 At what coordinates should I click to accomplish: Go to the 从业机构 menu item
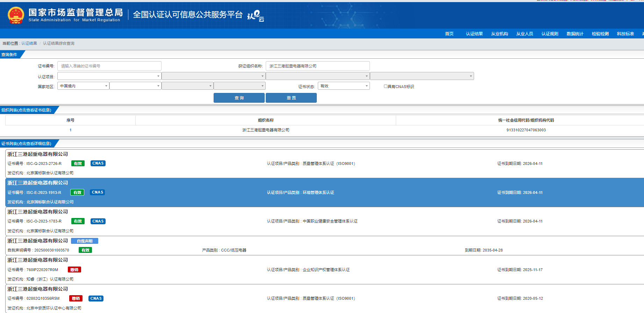[499, 34]
